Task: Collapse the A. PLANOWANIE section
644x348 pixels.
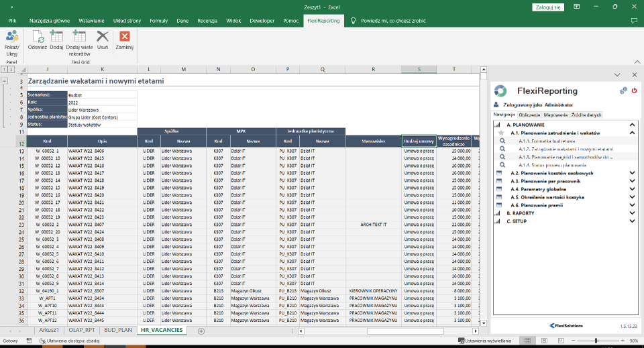Action: click(x=631, y=125)
